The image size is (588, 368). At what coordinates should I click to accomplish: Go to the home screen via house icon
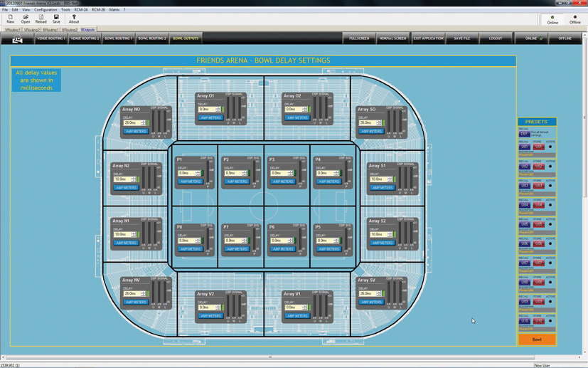pyautogui.click(x=17, y=38)
